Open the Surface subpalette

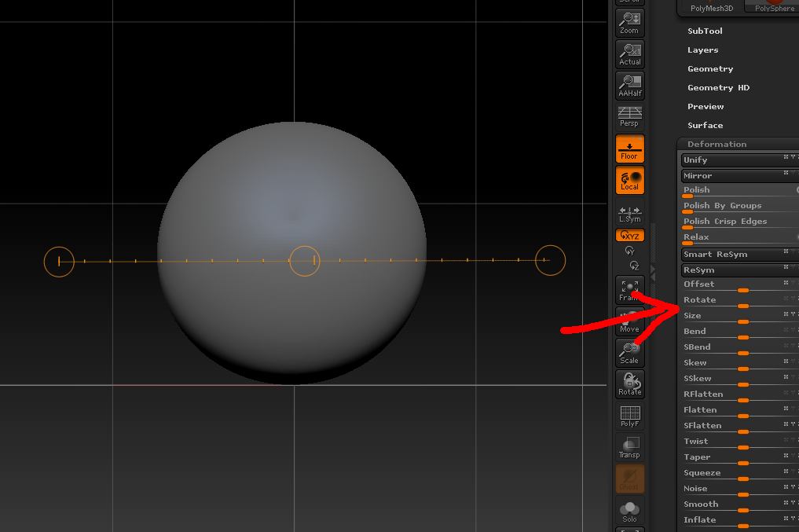click(705, 125)
